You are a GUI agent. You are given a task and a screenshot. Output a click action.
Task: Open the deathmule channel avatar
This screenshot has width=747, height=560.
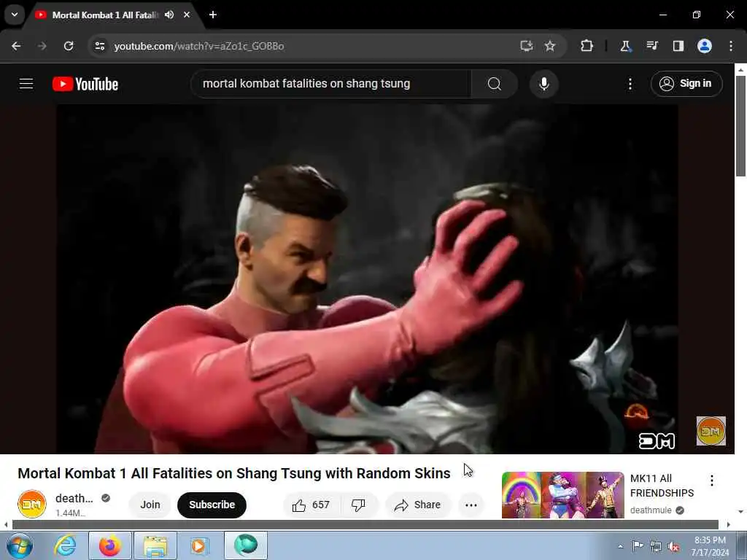tap(32, 504)
